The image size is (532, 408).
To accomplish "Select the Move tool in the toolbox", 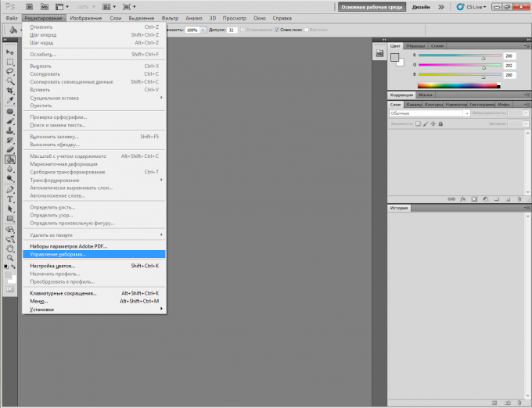I will tap(10, 52).
